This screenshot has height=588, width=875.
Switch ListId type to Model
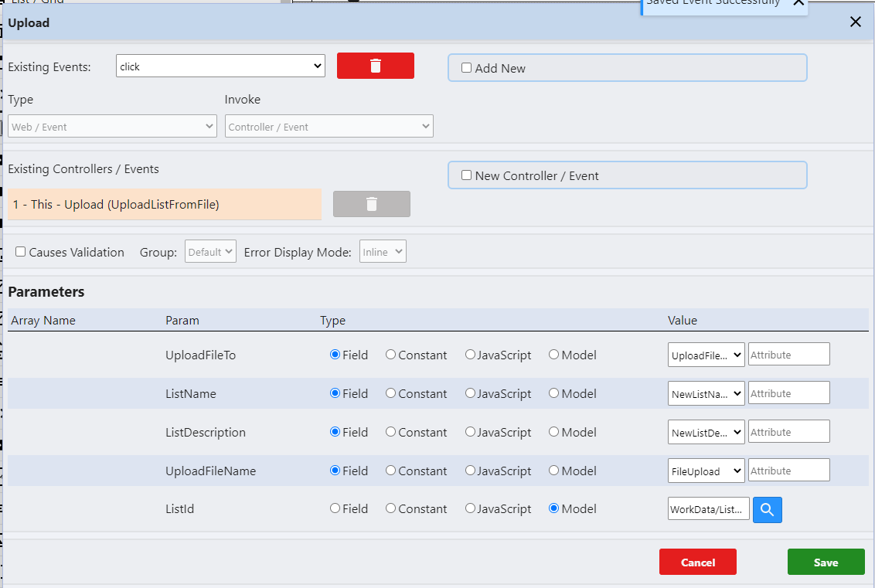click(x=553, y=508)
